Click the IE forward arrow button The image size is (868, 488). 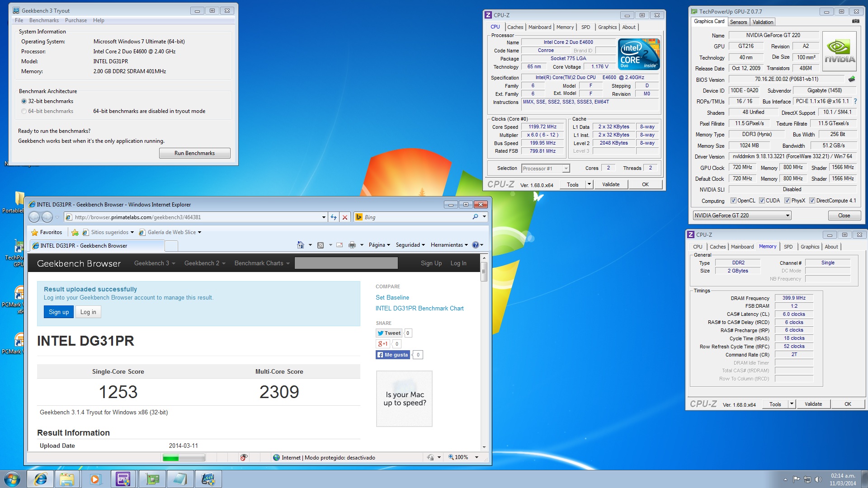(47, 217)
